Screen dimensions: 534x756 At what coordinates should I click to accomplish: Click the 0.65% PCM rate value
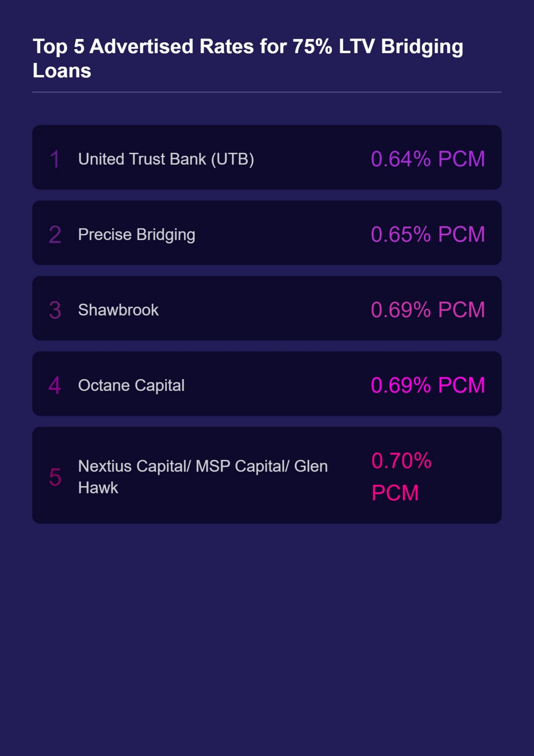pyautogui.click(x=428, y=234)
